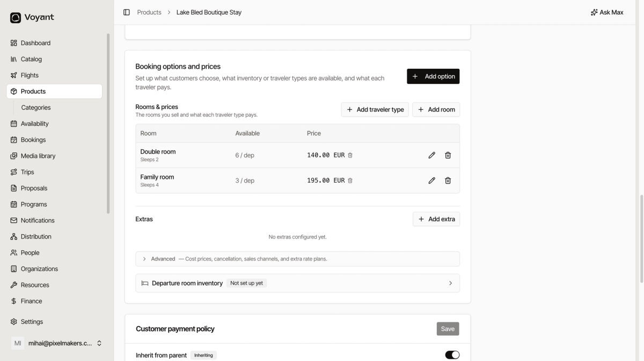Open Ask Max assistant
The width and height of the screenshot is (644, 361).
(607, 12)
